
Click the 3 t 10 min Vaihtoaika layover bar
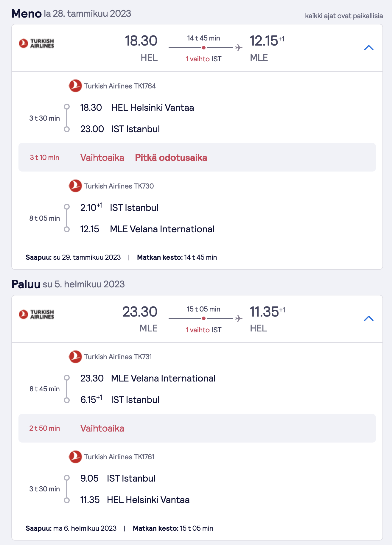[197, 157]
